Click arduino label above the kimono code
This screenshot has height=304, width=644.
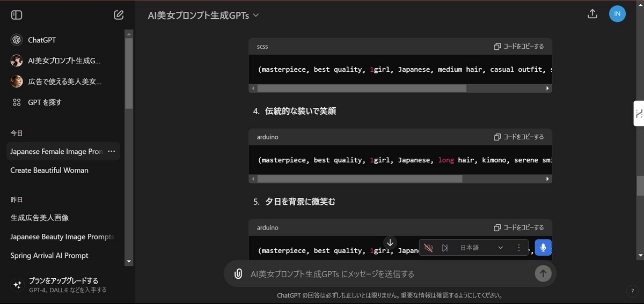(268, 137)
